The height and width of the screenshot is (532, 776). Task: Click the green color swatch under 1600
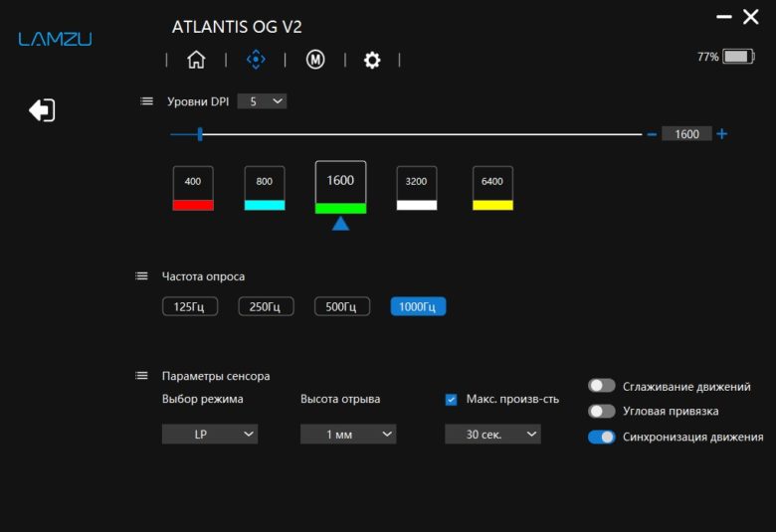point(340,209)
